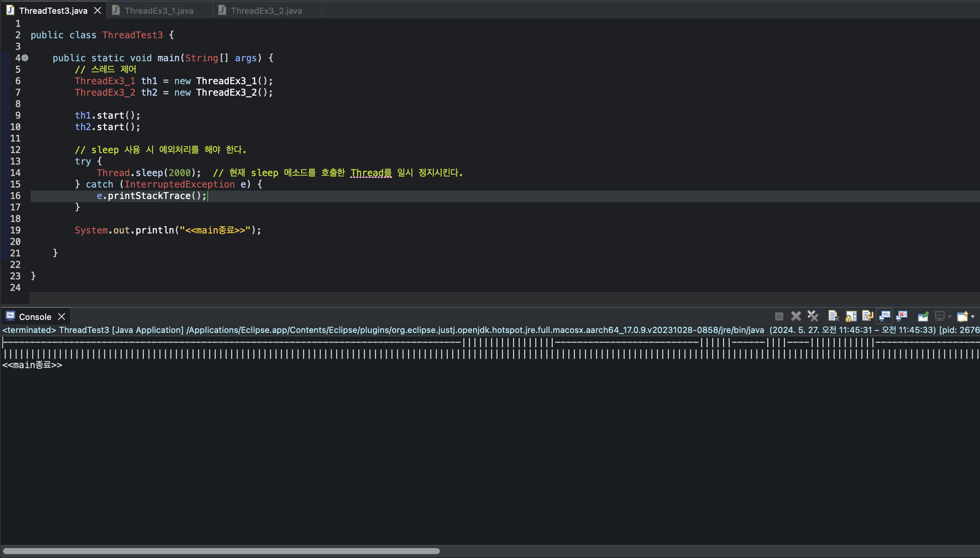Switch to the ThreadEx3_1.java tab

(158, 11)
